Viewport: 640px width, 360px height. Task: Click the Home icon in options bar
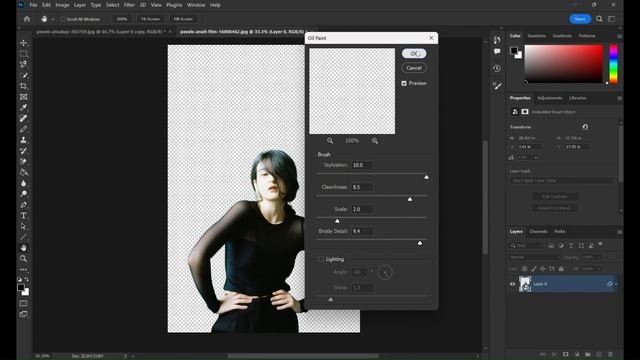coord(27,19)
